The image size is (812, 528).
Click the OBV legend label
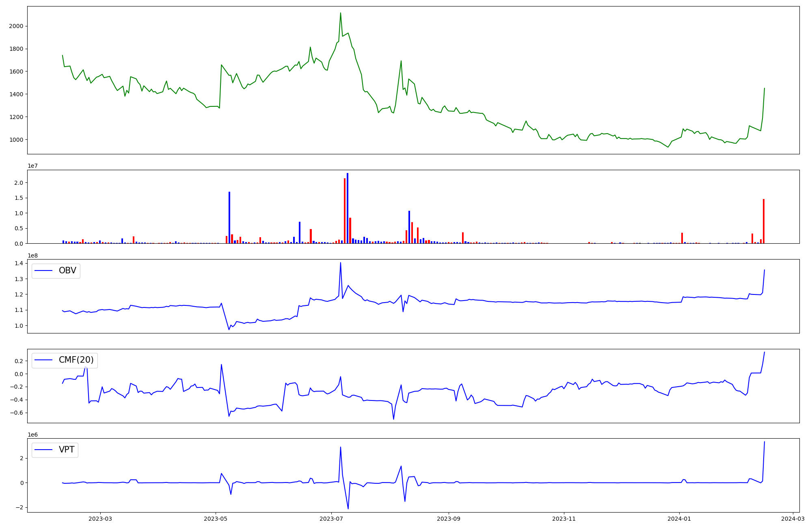pos(67,270)
